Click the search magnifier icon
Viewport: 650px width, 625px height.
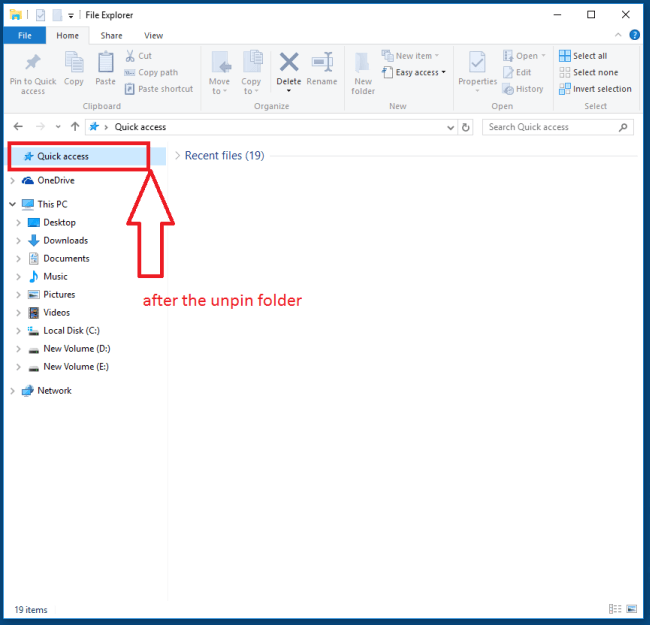point(623,127)
